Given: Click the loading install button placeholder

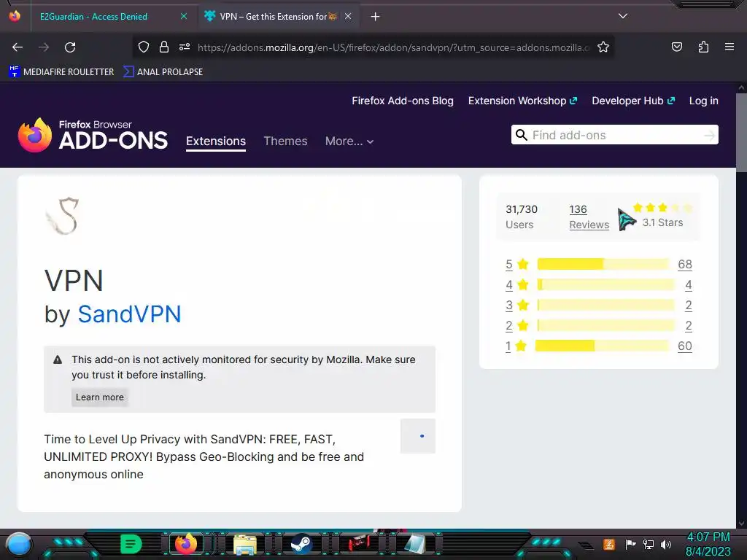Looking at the screenshot, I should (x=418, y=436).
